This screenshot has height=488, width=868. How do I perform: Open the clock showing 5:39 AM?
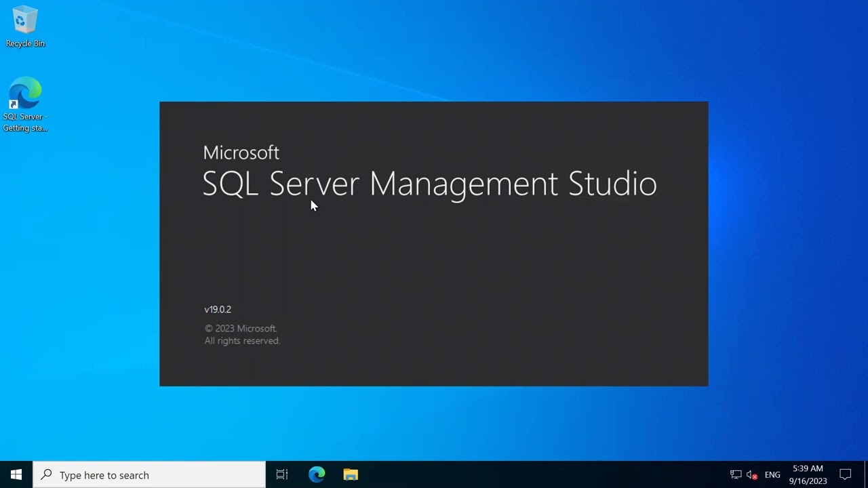tap(808, 474)
